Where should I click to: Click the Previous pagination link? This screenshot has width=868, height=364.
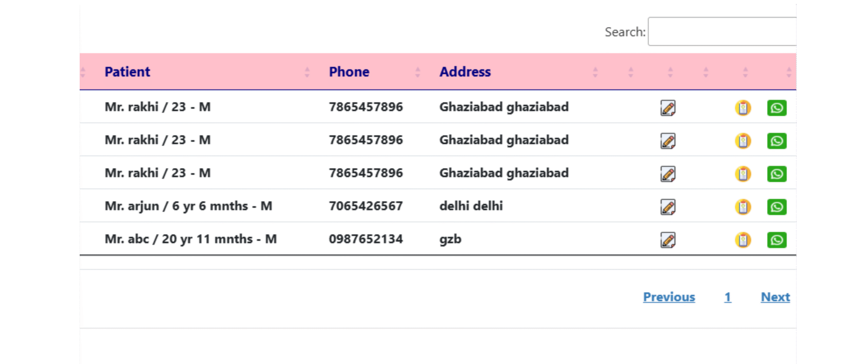tap(669, 297)
